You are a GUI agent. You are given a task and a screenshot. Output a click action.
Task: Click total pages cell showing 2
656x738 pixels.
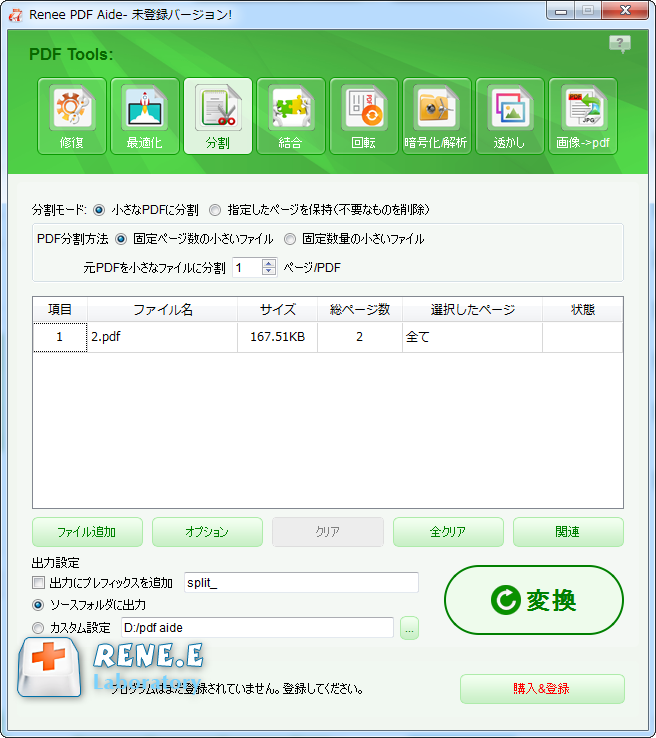(360, 337)
